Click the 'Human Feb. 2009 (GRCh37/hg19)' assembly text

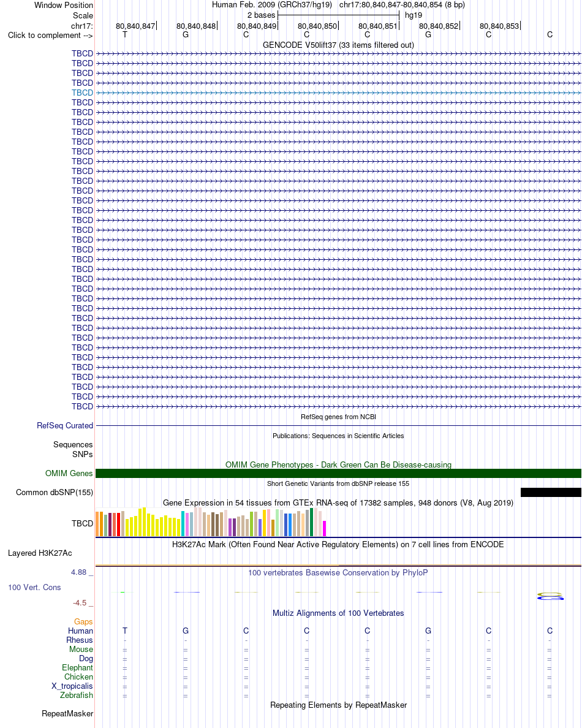[x=272, y=5]
